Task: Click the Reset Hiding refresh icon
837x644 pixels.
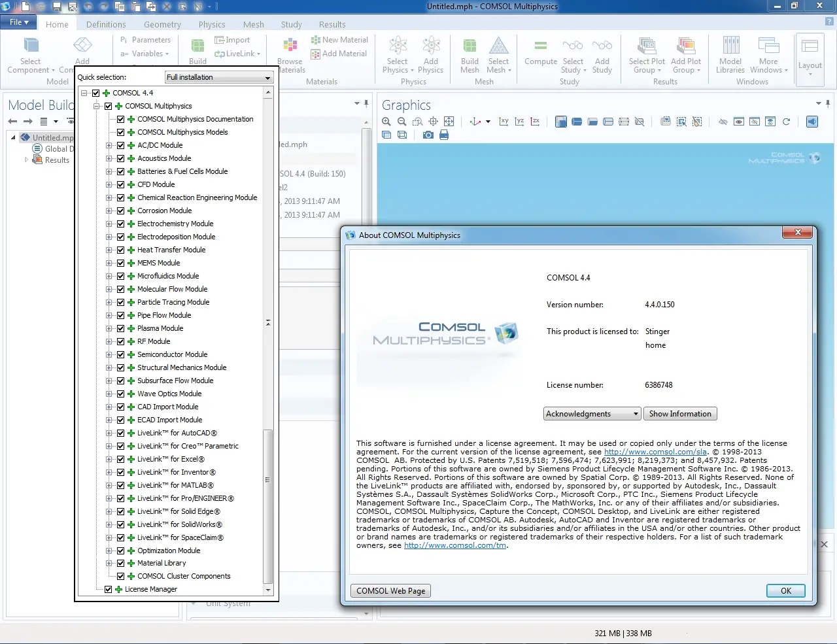Action: (786, 122)
